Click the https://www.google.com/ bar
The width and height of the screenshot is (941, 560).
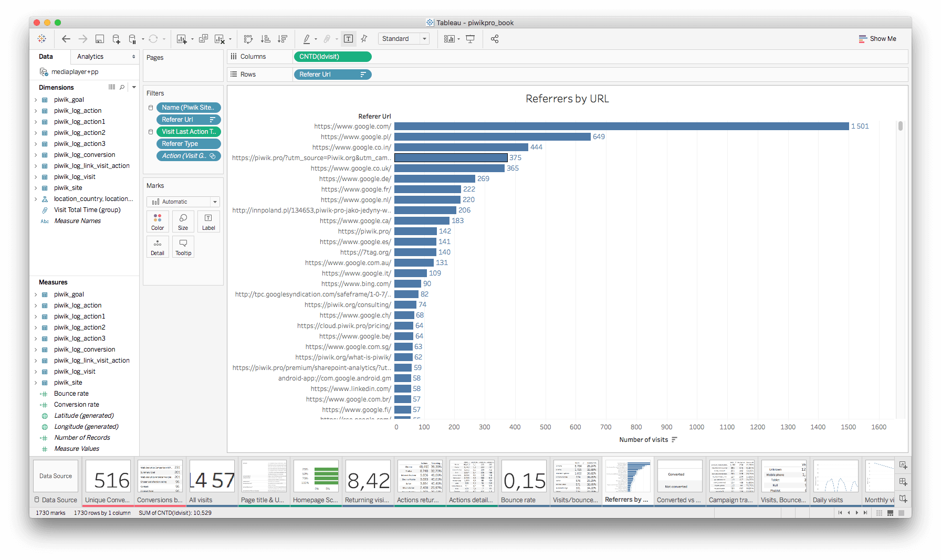(x=622, y=126)
